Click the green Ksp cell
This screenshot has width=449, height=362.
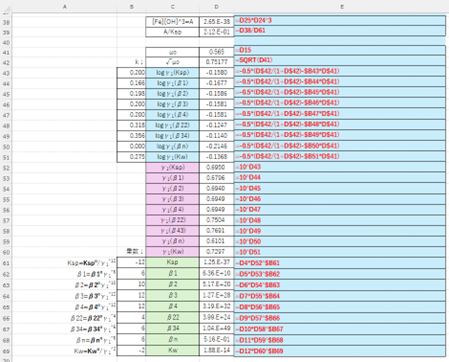[x=172, y=262]
